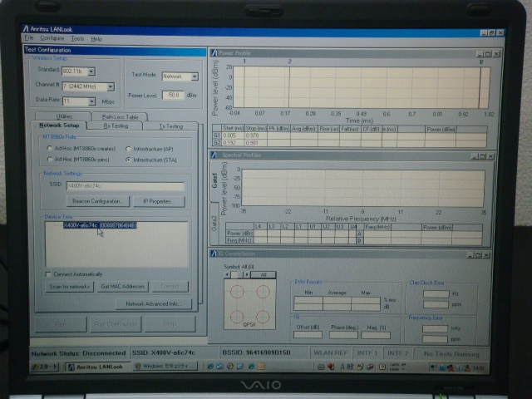Viewport: 532px width, 399px height.
Task: Click the Power Level input field
Action: click(173, 95)
